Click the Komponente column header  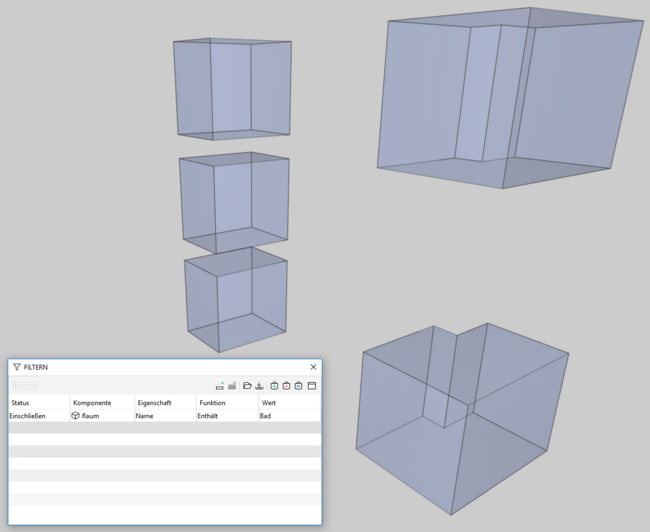[x=102, y=403]
